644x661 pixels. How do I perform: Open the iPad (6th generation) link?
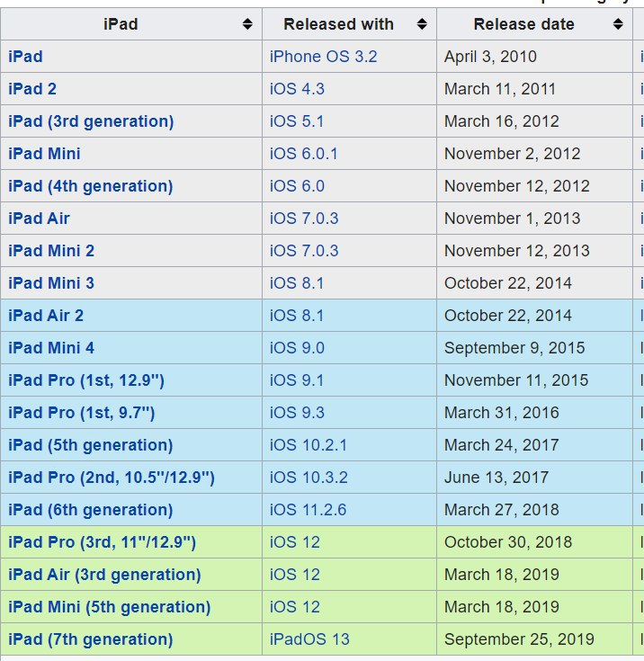click(90, 510)
